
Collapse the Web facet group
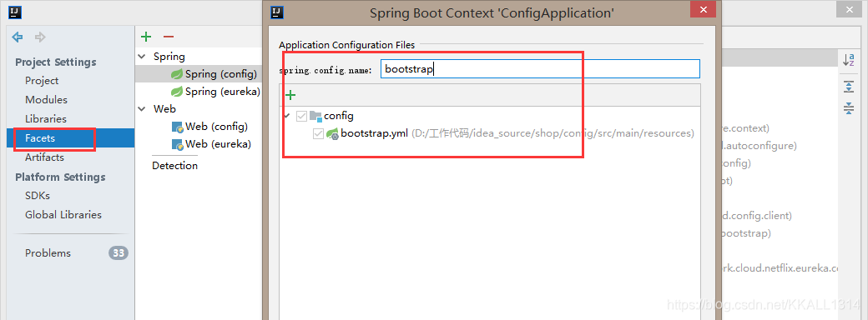(142, 109)
